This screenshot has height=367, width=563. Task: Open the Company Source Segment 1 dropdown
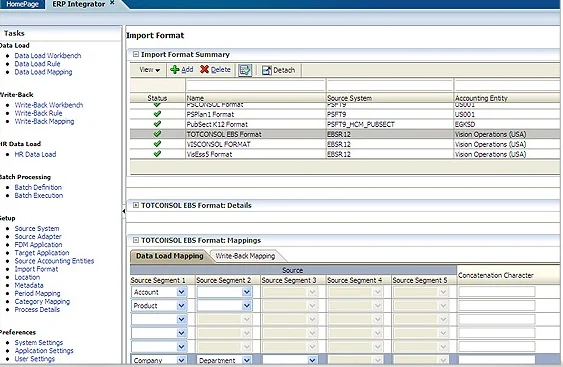pos(182,360)
